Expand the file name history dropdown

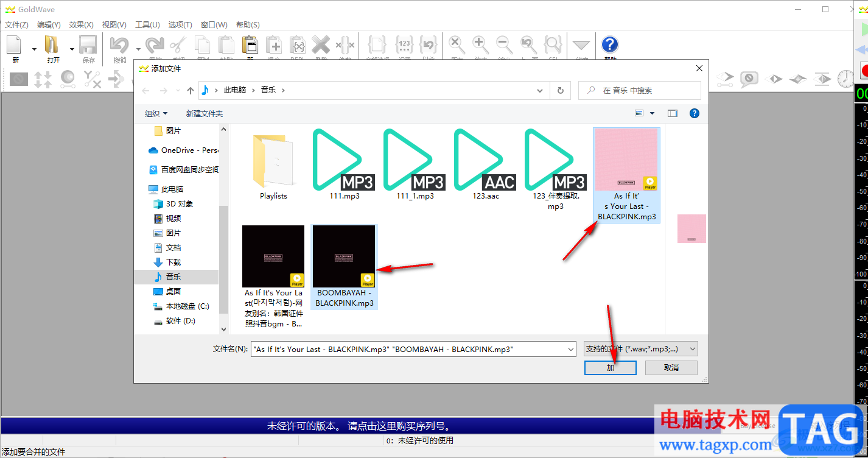[570, 349]
